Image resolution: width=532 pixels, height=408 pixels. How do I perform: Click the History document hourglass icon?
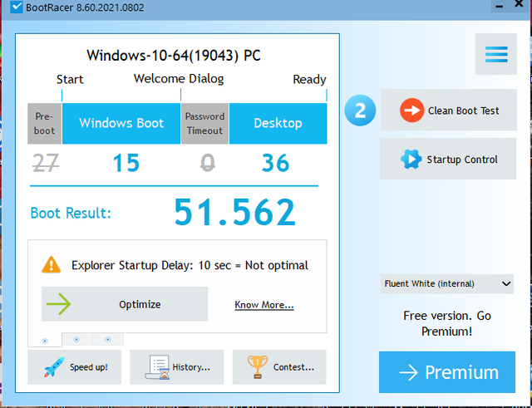[x=156, y=366]
